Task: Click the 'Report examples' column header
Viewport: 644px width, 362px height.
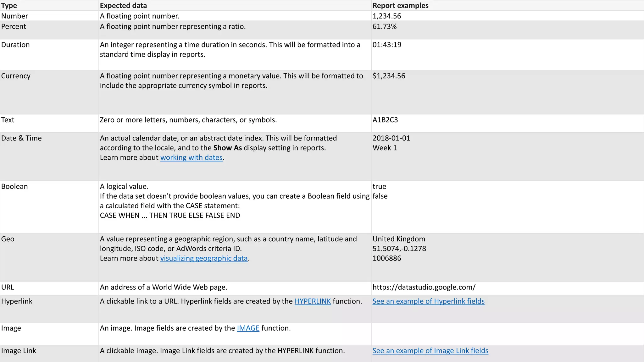Action: (400, 6)
